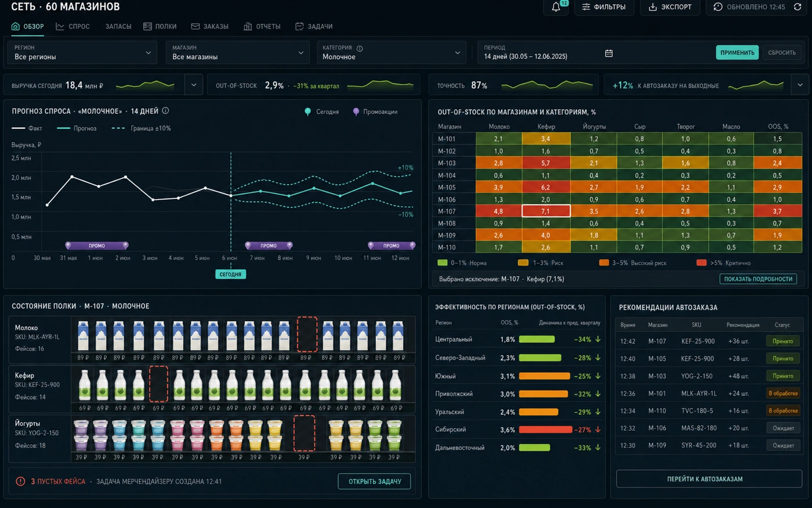The image size is (812, 508).
Task: Expand the Регион dropdown
Action: point(82,52)
